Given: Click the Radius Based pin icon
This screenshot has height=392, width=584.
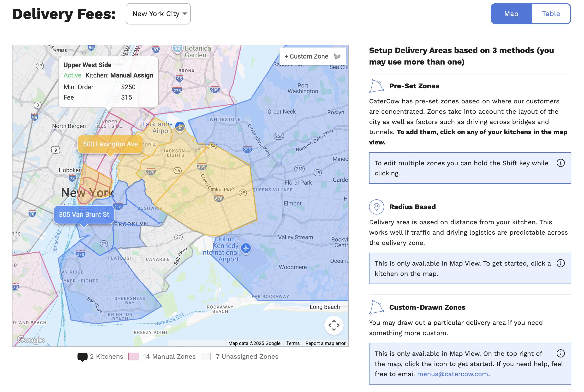Looking at the screenshot, I should pyautogui.click(x=376, y=207).
